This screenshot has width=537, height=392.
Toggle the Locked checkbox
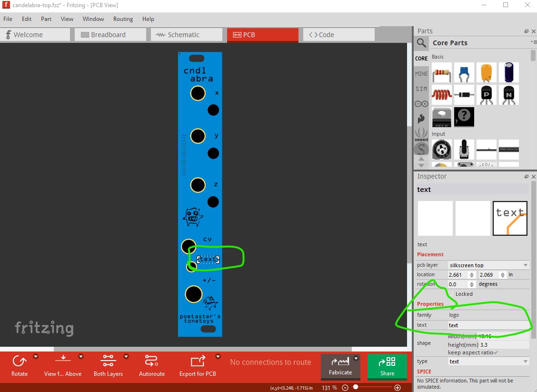click(x=451, y=294)
